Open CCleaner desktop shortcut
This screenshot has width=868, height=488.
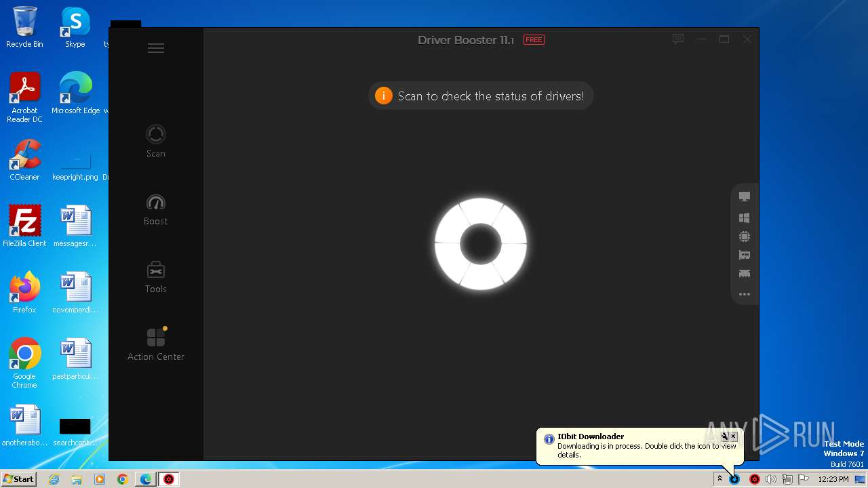[24, 160]
